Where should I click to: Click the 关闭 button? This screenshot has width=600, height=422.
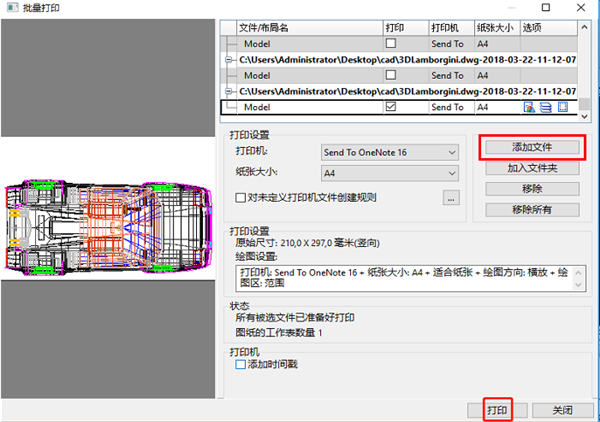[x=562, y=411]
